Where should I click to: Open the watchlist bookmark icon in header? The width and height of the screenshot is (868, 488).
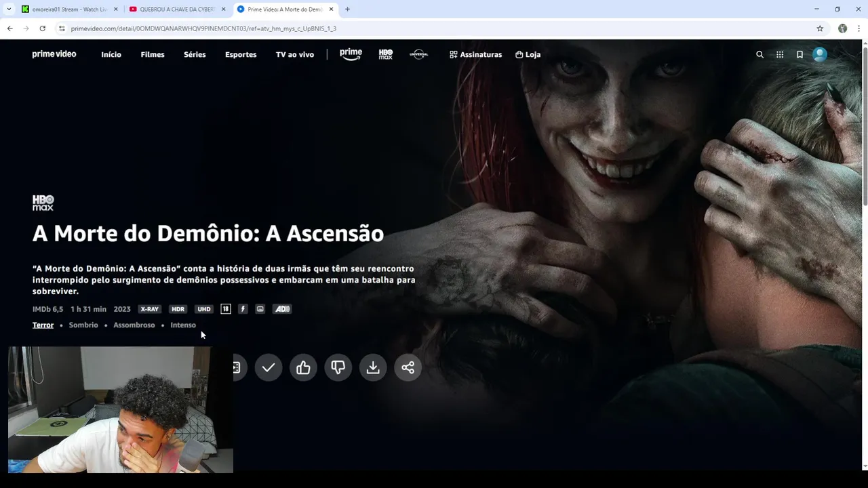[x=800, y=54]
